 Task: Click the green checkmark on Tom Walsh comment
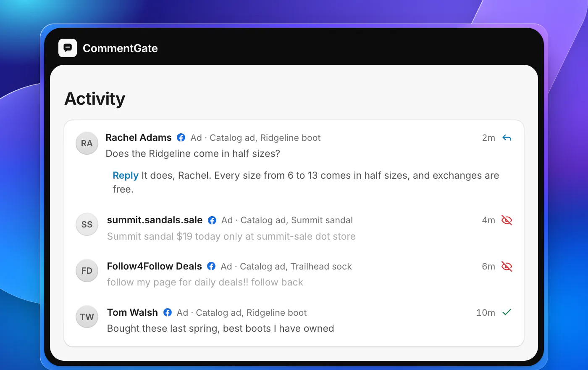tap(507, 312)
